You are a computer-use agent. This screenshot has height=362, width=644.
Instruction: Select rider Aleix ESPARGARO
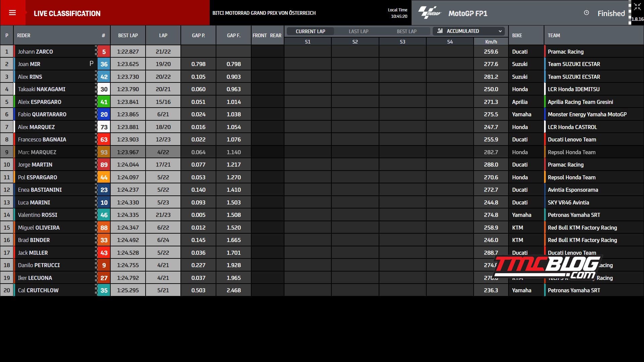coord(40,102)
